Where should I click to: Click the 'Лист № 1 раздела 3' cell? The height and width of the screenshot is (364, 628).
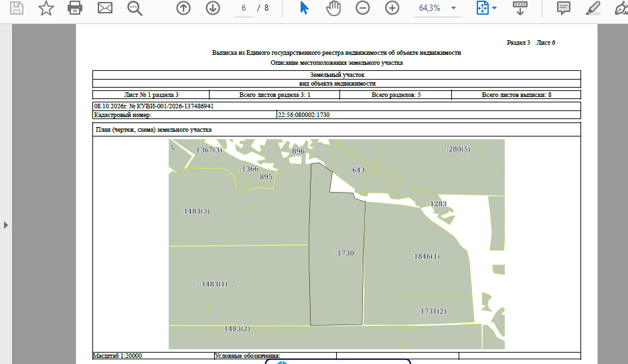coord(151,95)
